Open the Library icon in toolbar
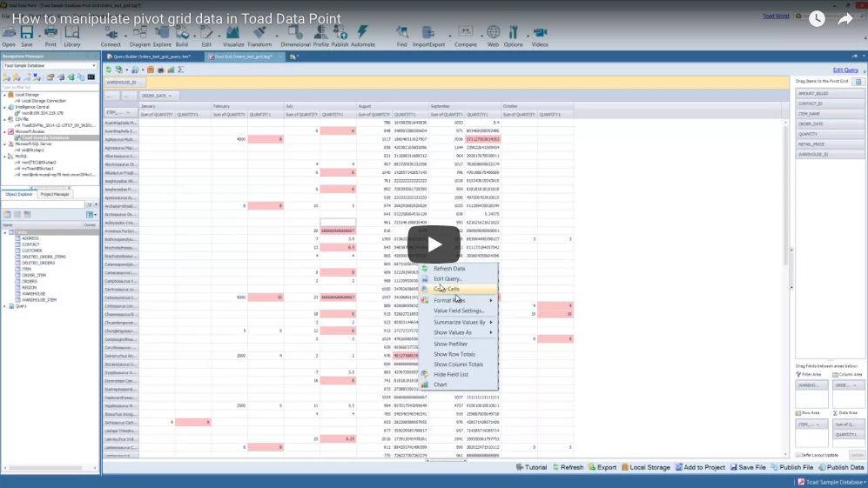The height and width of the screenshot is (488, 868). point(72,35)
